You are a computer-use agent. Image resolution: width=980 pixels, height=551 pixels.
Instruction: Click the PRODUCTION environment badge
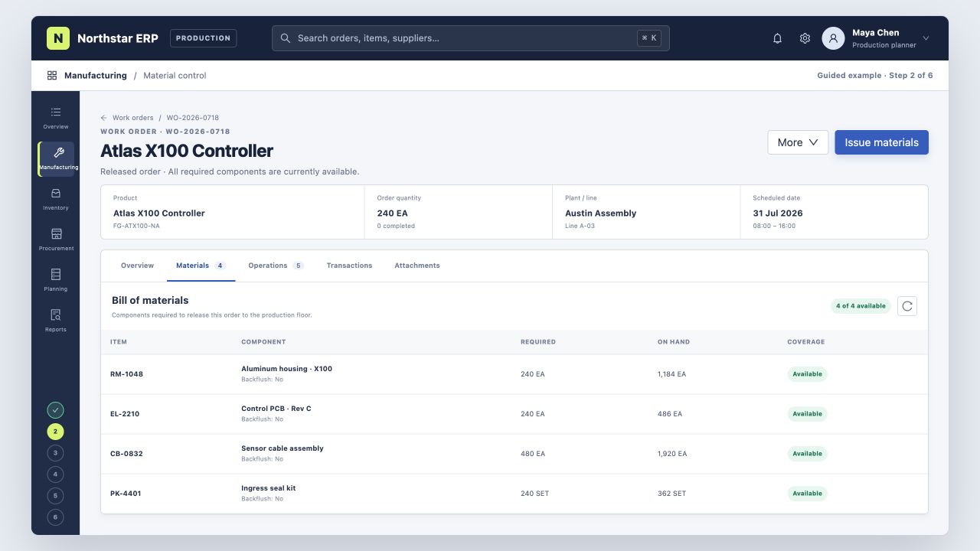pos(203,38)
